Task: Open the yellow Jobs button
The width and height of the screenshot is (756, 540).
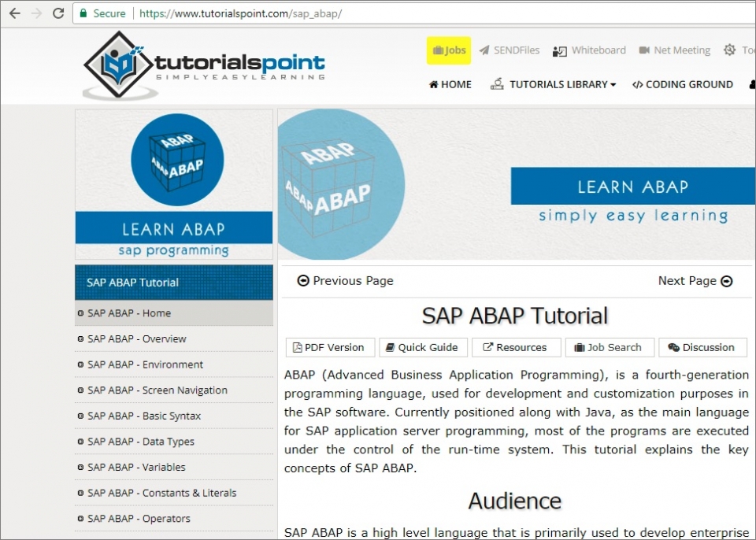Action: coord(449,50)
